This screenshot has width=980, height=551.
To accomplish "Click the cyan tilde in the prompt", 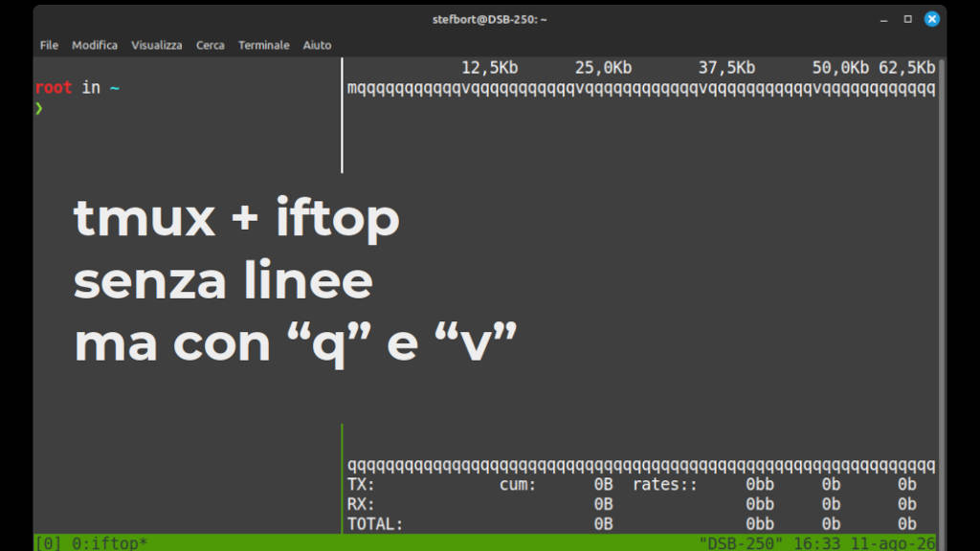I will (115, 88).
